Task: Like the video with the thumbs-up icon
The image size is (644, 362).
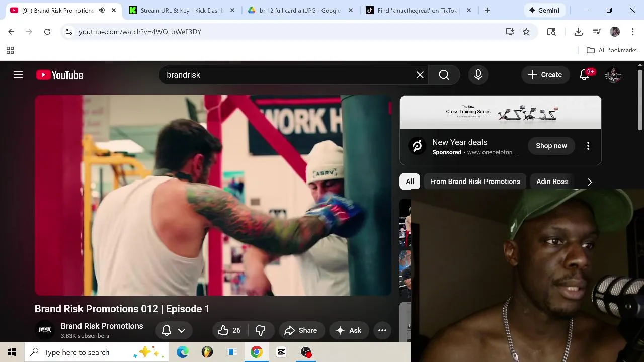Action: pos(229,330)
